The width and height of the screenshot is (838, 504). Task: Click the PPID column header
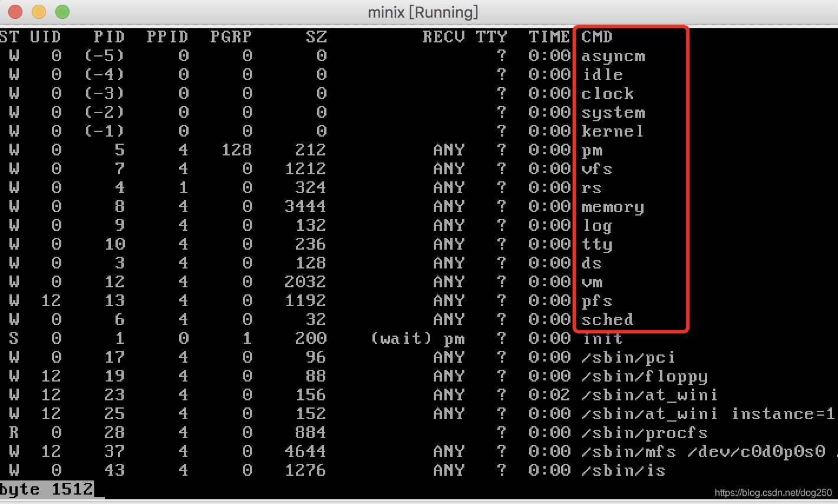pyautogui.click(x=167, y=37)
